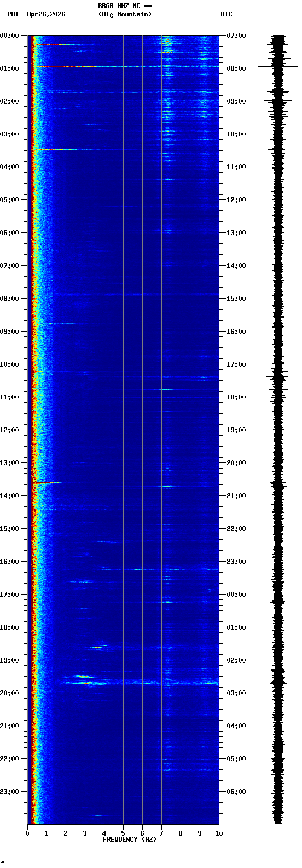This screenshot has width=302, height=868.
Task: Click the 06:00 PDT time label
Action: tap(9, 233)
